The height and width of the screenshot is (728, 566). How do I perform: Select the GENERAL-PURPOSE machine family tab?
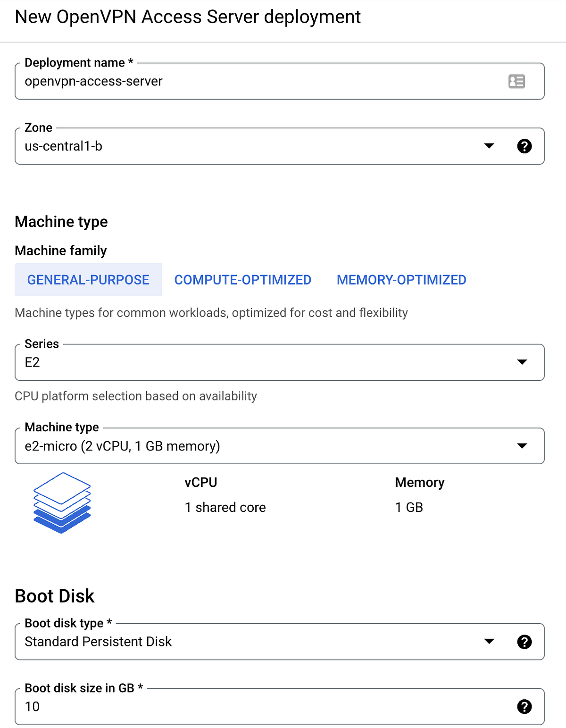[88, 280]
